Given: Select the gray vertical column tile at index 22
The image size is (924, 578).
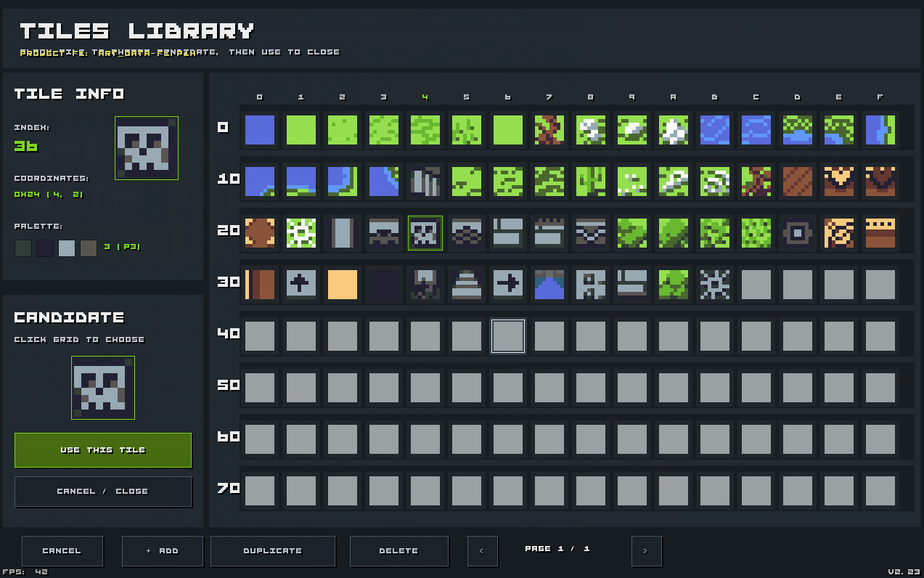Looking at the screenshot, I should (x=343, y=233).
